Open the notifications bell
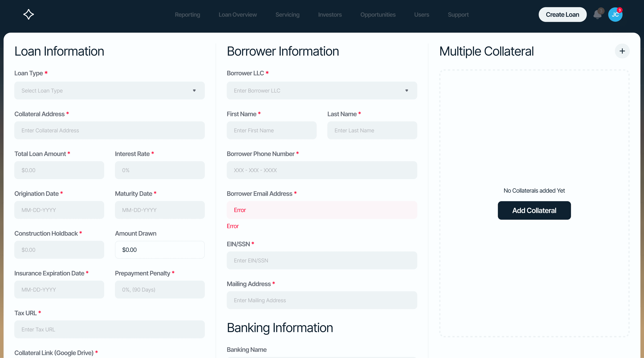This screenshot has height=358, width=644. click(x=598, y=14)
